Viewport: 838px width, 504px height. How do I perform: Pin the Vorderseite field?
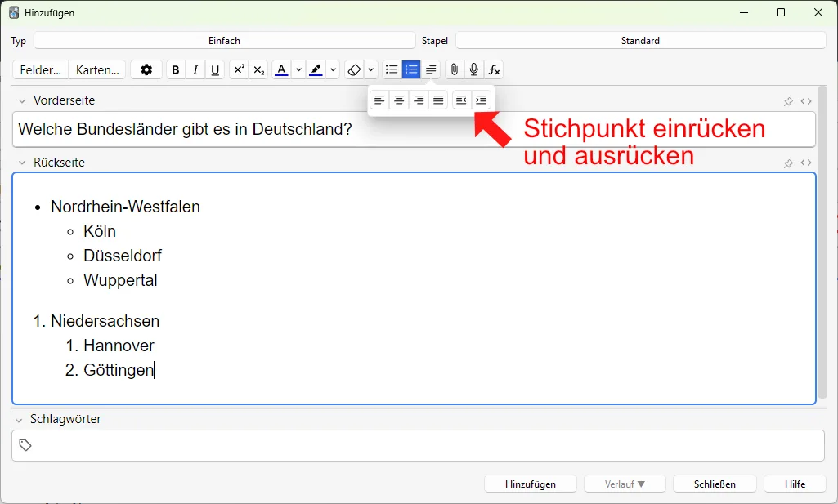pos(788,101)
